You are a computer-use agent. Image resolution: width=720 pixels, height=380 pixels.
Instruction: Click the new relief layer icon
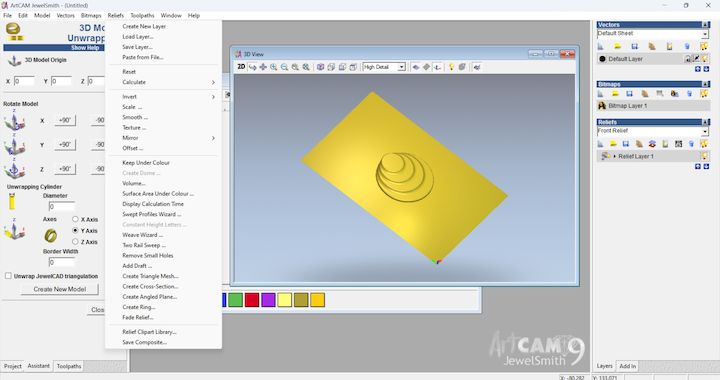tap(600, 144)
